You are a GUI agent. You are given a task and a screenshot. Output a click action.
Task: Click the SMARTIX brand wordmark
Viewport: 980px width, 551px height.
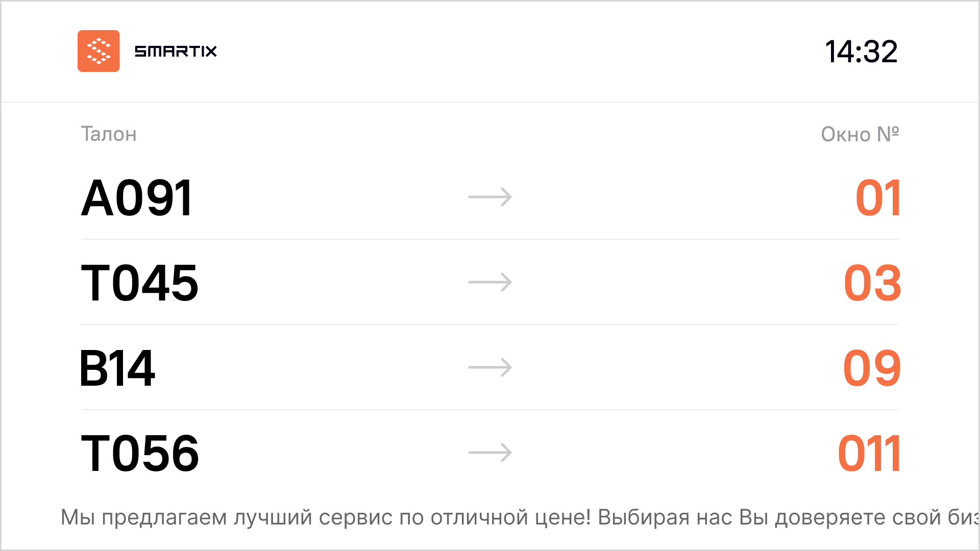(x=176, y=51)
